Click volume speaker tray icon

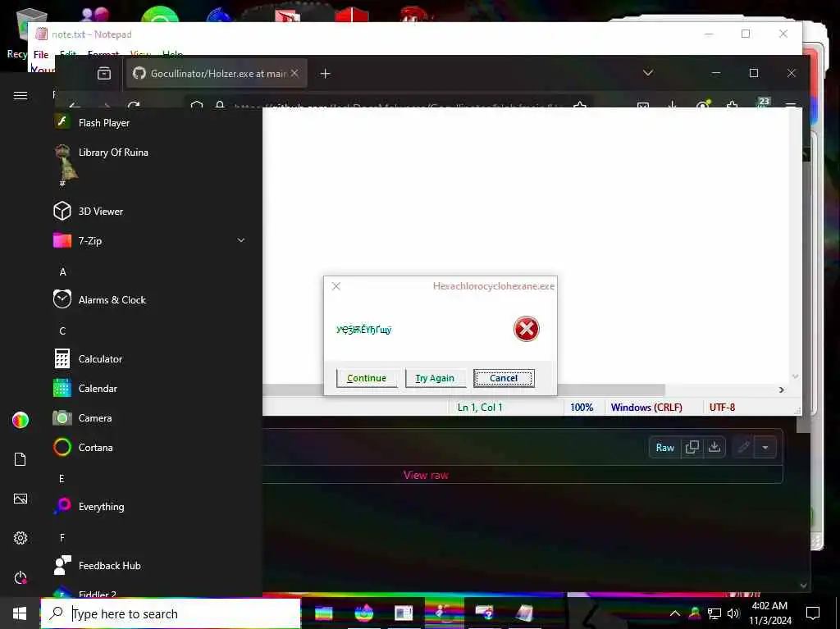pyautogui.click(x=733, y=613)
